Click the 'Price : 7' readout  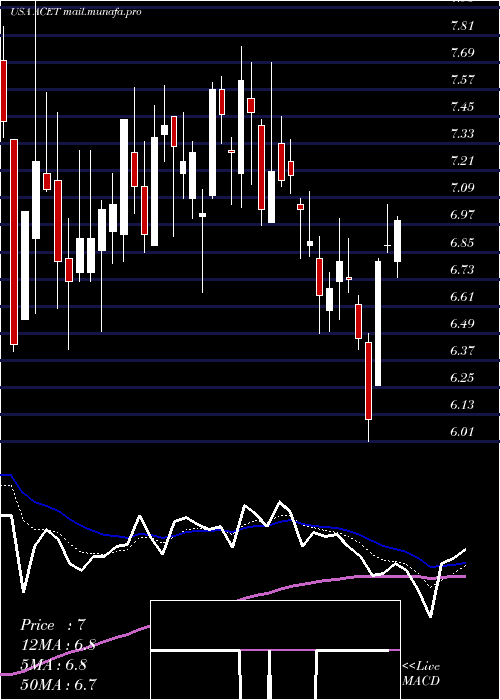(53, 625)
